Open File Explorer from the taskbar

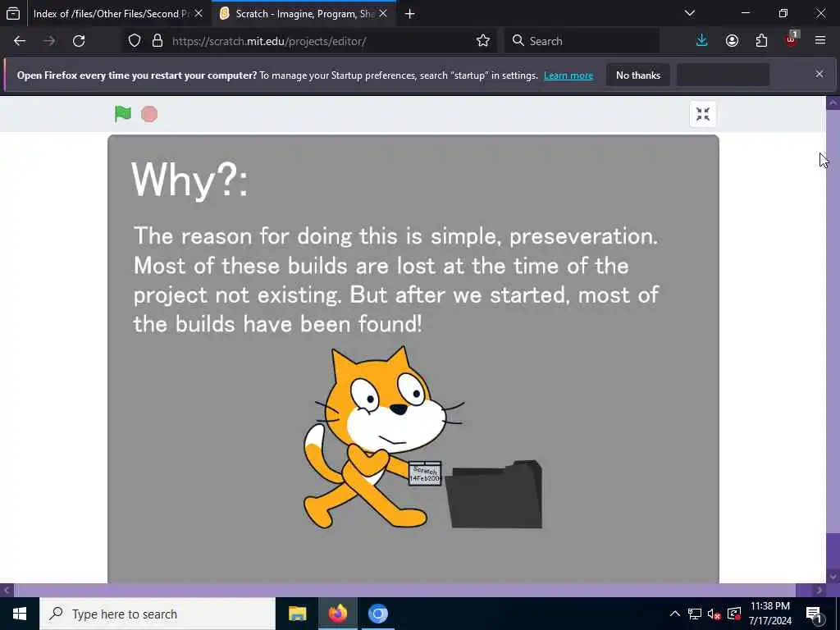pos(297,614)
